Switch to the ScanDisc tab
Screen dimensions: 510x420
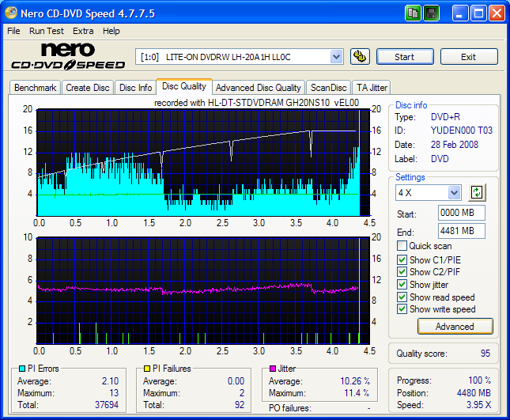[328, 88]
